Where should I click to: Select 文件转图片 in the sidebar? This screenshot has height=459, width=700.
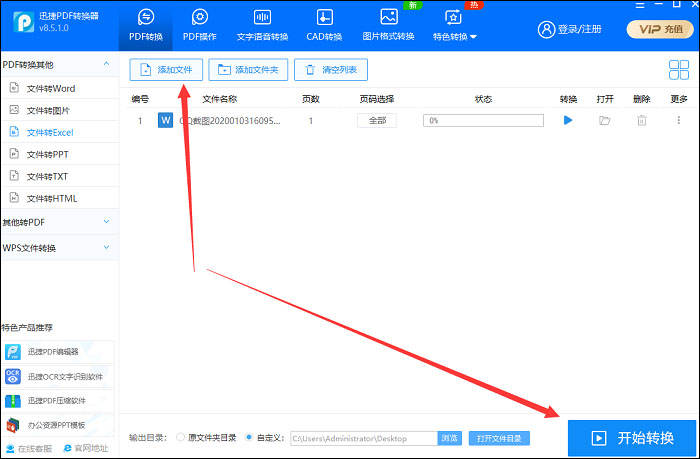pos(60,110)
